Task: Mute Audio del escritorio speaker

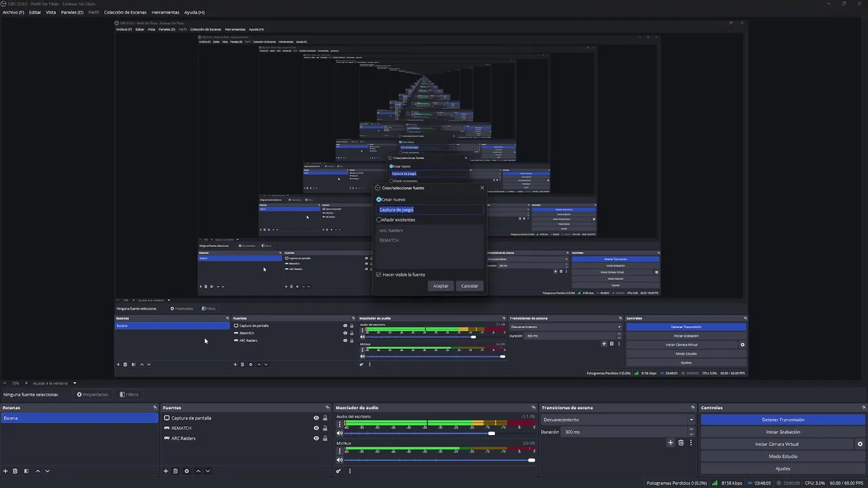Action: coord(340,433)
